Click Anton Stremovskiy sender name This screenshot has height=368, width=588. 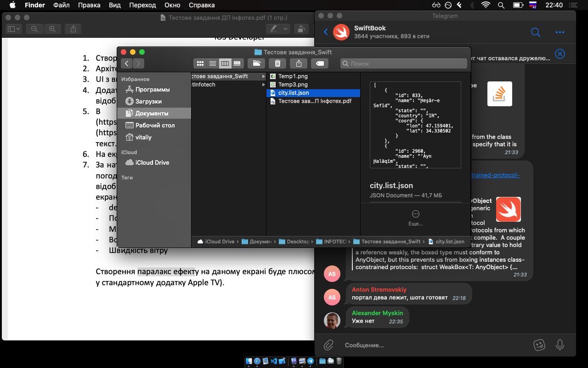(379, 290)
